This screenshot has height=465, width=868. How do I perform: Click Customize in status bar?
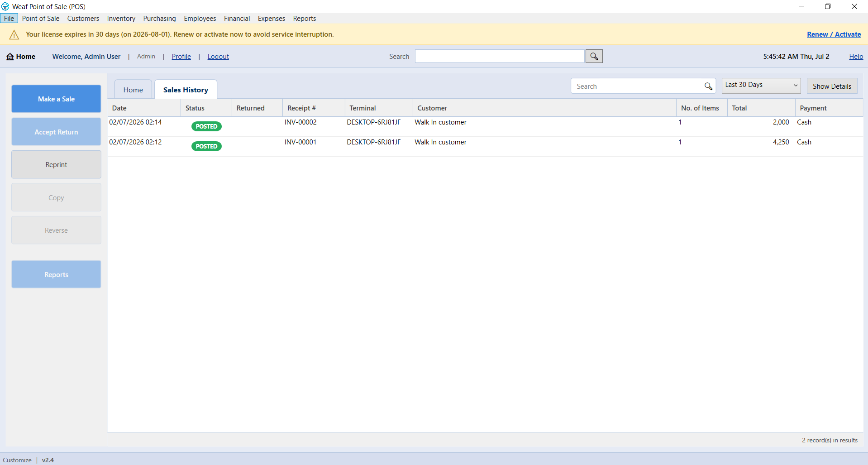click(17, 460)
